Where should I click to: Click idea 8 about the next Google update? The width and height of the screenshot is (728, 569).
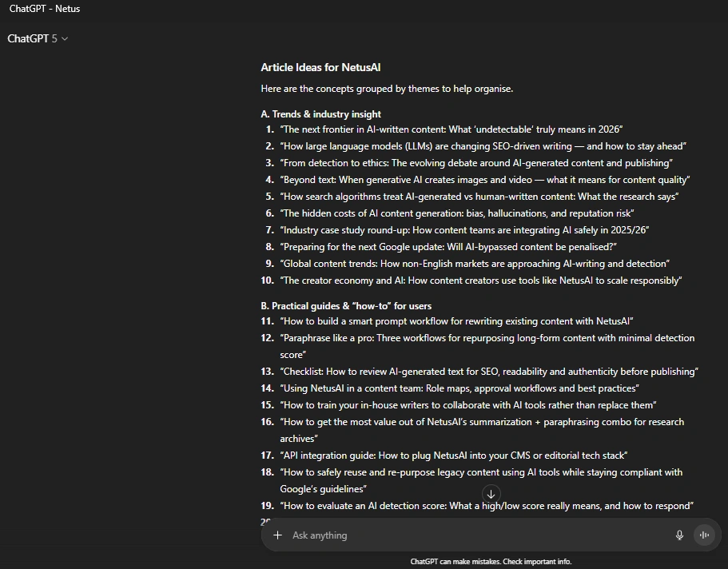pyautogui.click(x=448, y=247)
